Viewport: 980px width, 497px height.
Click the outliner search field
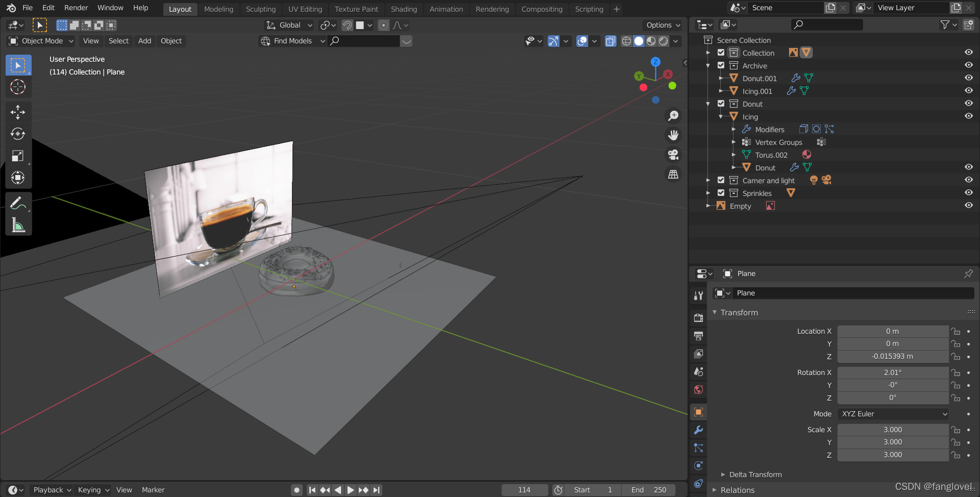(827, 24)
